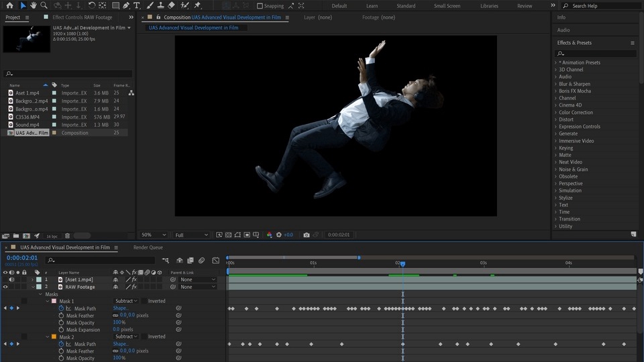The width and height of the screenshot is (644, 362).
Task: Switch to the Render Queue tab
Action: click(148, 247)
